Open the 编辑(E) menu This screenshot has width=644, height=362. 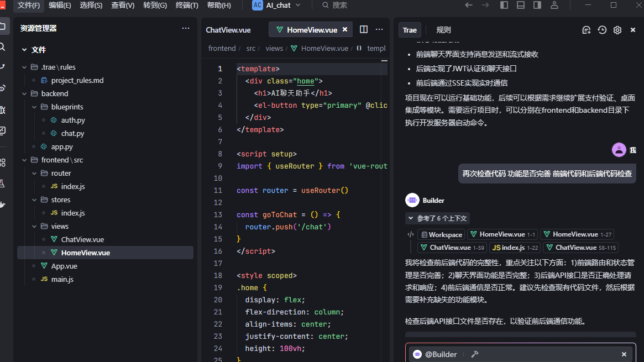[x=60, y=6]
